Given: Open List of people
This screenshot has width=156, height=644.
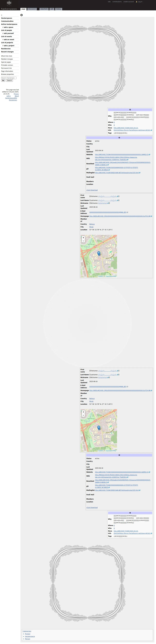Looking at the screenshot, I should pyautogui.click(x=6, y=30).
